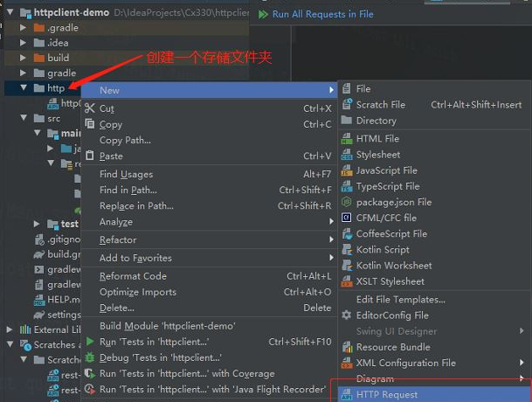This screenshot has width=532, height=402.
Task: Click Run All Requests in File link
Action: (322, 14)
